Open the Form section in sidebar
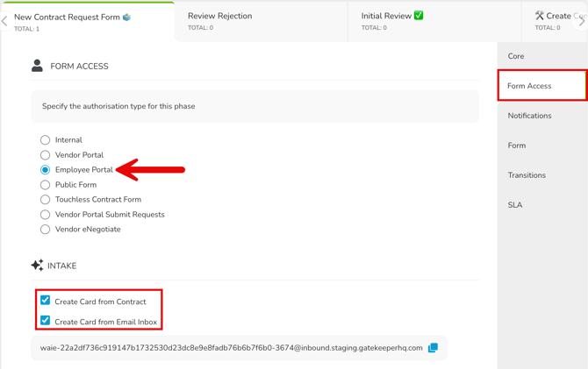This screenshot has height=369, width=588. point(542,145)
